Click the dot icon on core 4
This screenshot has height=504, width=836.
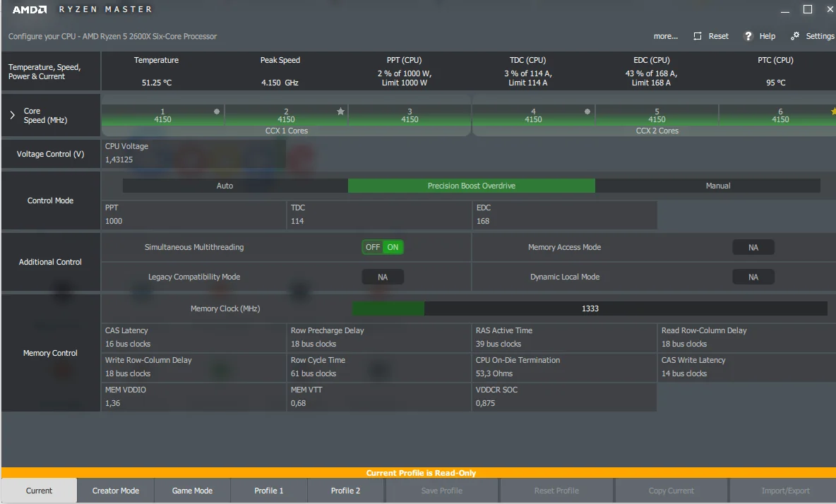[587, 112]
